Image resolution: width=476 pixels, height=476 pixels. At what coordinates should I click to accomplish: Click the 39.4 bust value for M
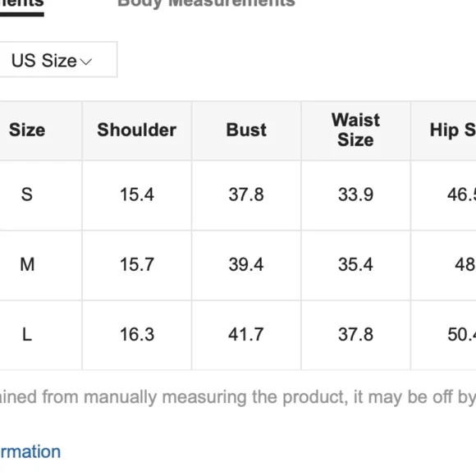246,264
